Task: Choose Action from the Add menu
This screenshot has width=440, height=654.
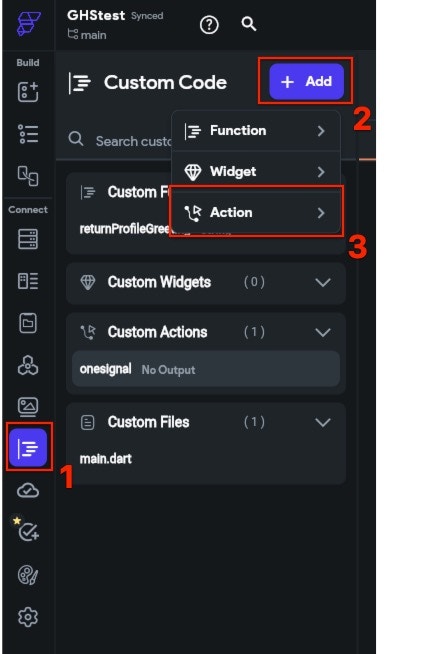Action: [x=256, y=213]
